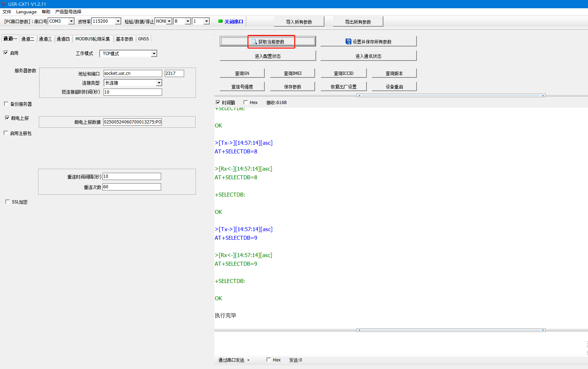Uncheck the 断电上报 checkbox
The image size is (588, 369).
(7, 118)
